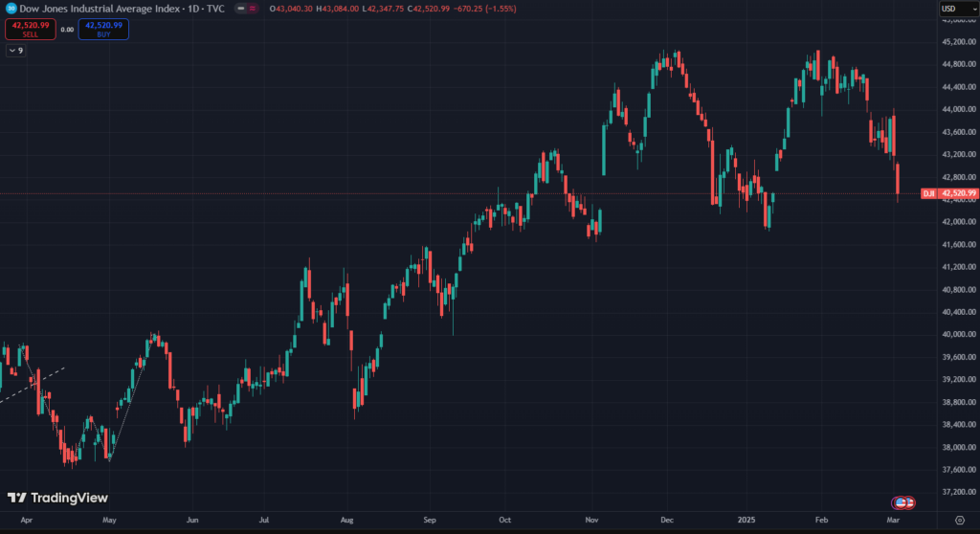
Task: Click the May label on time axis
Action: pyautogui.click(x=109, y=520)
